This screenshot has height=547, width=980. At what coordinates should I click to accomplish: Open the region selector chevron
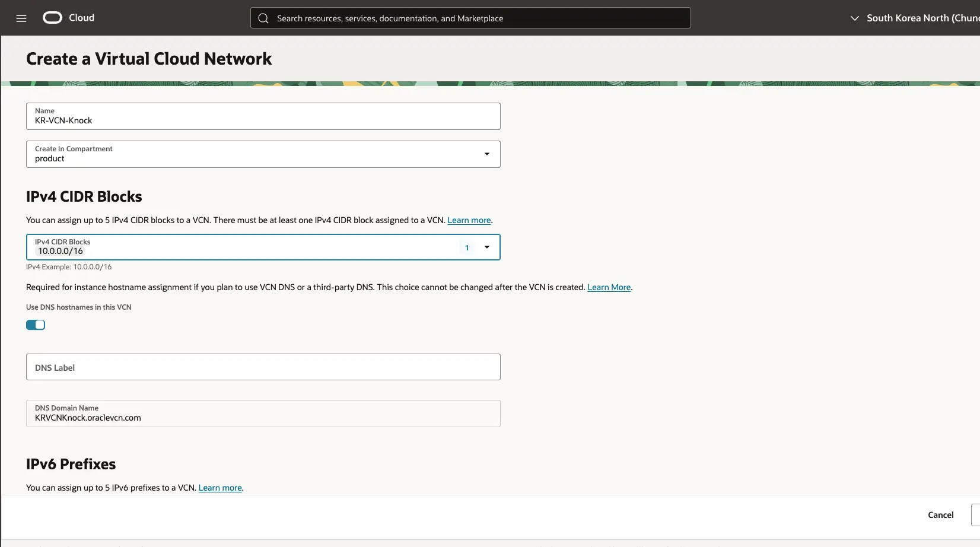854,18
